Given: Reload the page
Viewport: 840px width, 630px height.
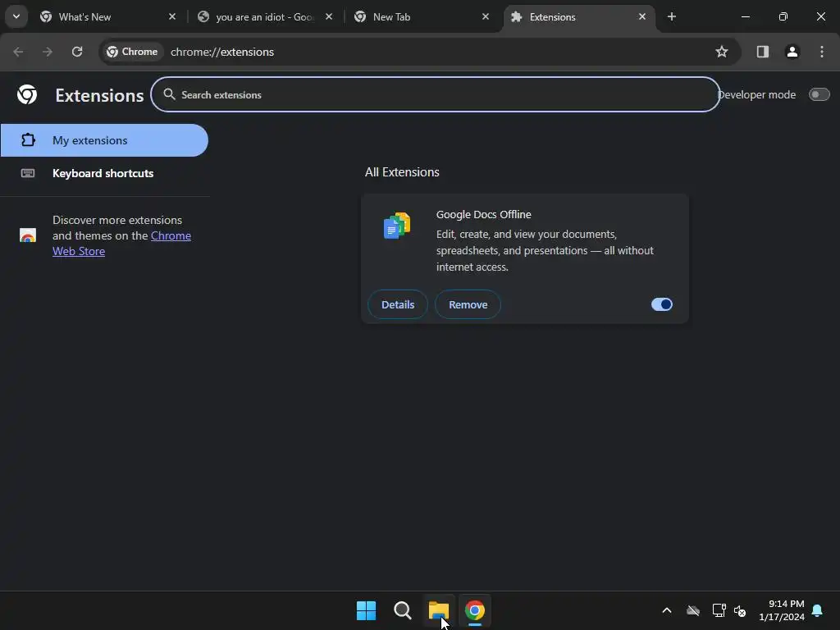Looking at the screenshot, I should tap(77, 52).
